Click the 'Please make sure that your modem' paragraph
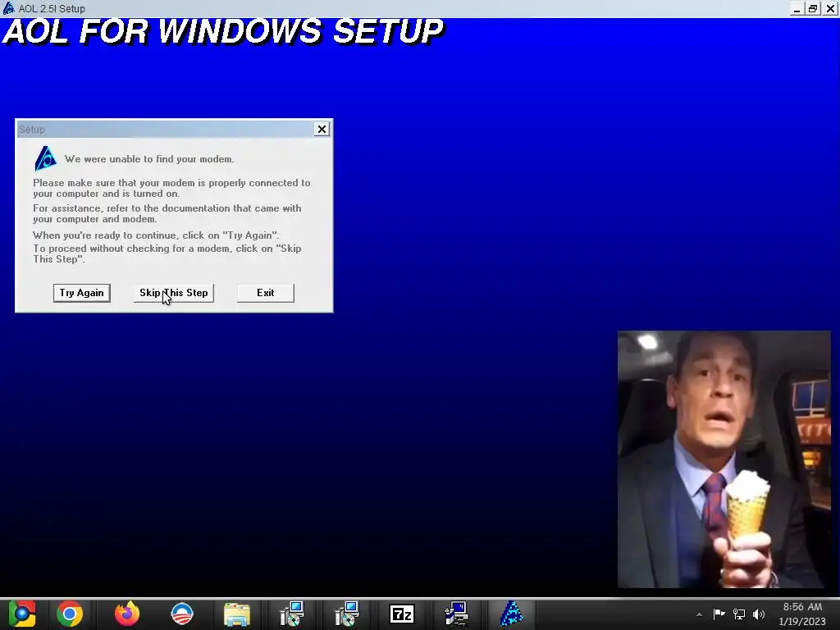 point(171,188)
